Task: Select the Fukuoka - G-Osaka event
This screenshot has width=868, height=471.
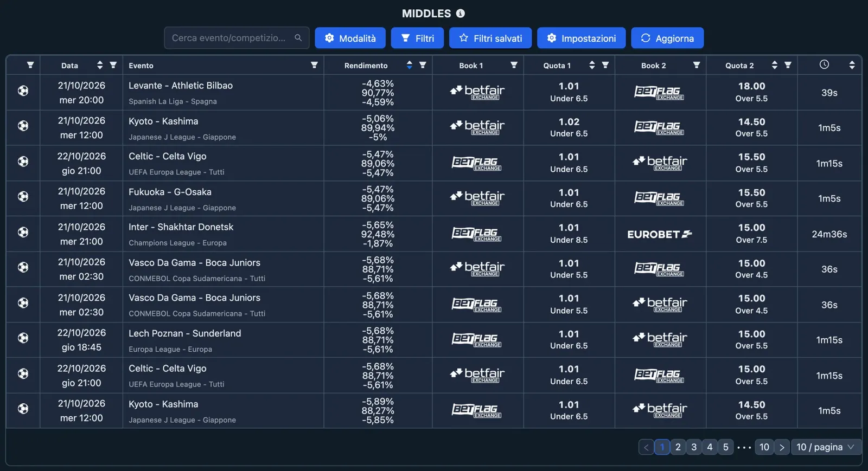Action: coord(170,192)
